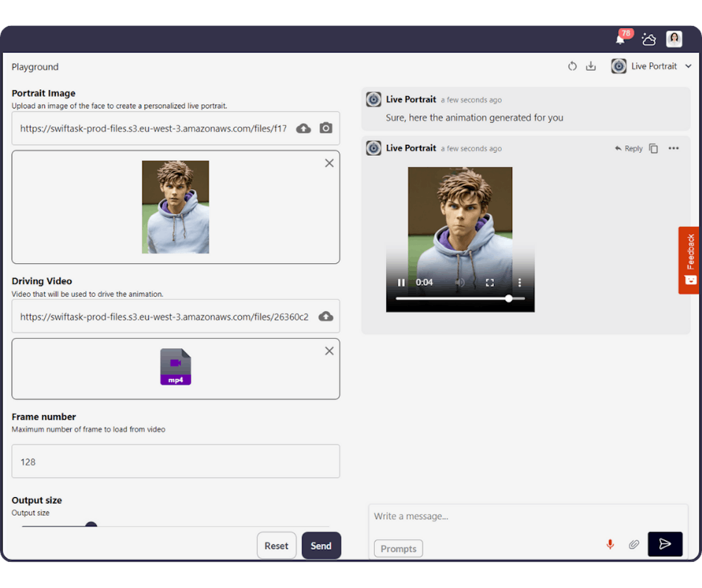
Task: Click the cloud apps icon in the top bar
Action: (649, 39)
